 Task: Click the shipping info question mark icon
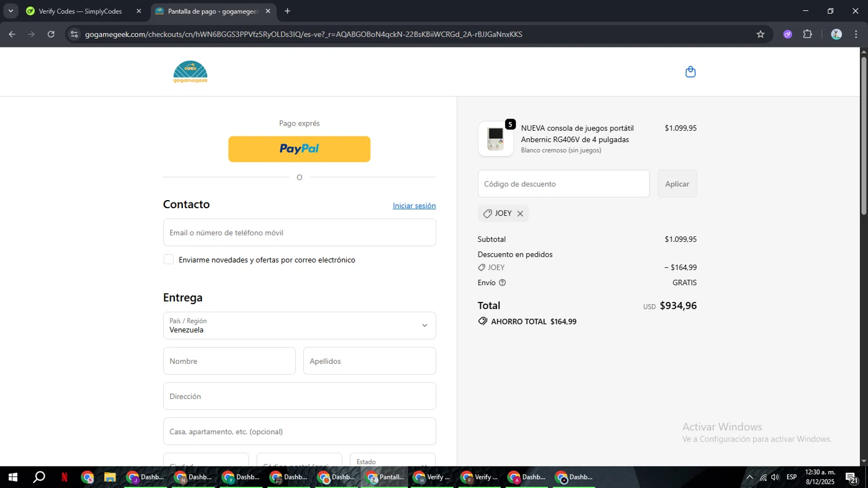click(x=502, y=283)
